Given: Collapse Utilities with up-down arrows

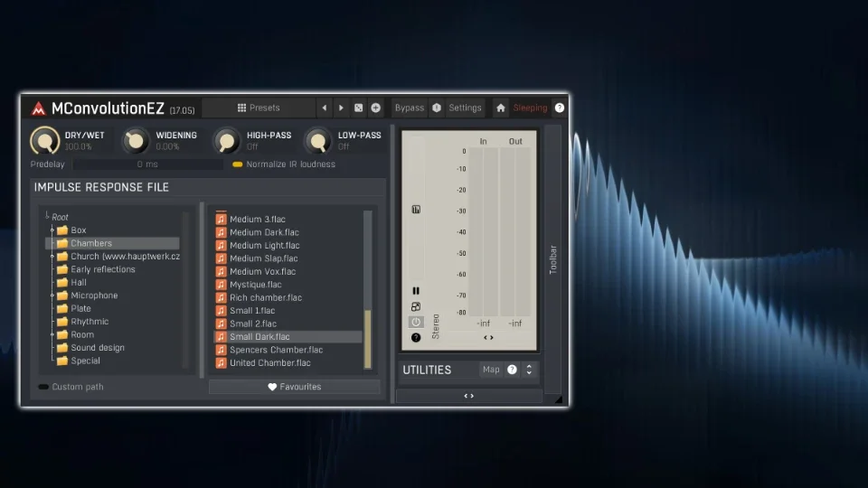Looking at the screenshot, I should coord(529,370).
